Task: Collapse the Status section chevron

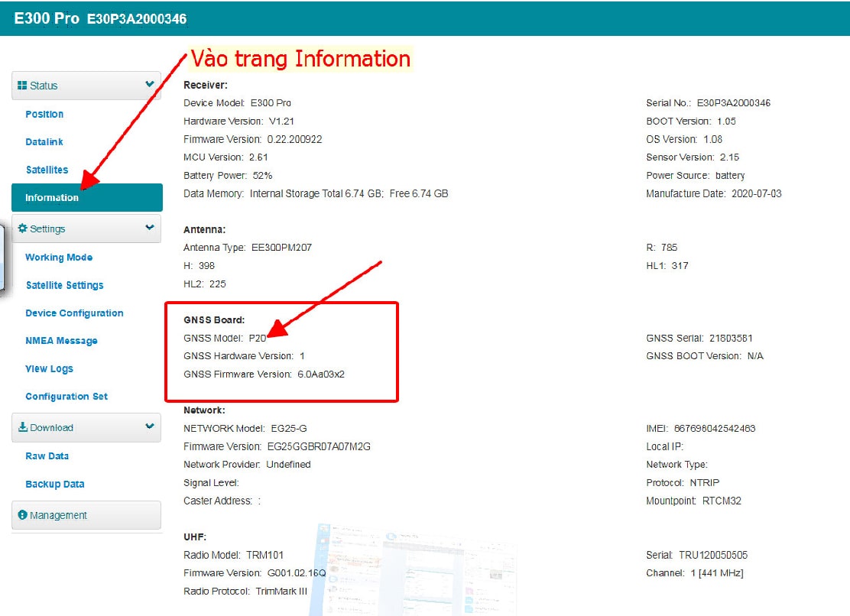Action: coord(150,84)
